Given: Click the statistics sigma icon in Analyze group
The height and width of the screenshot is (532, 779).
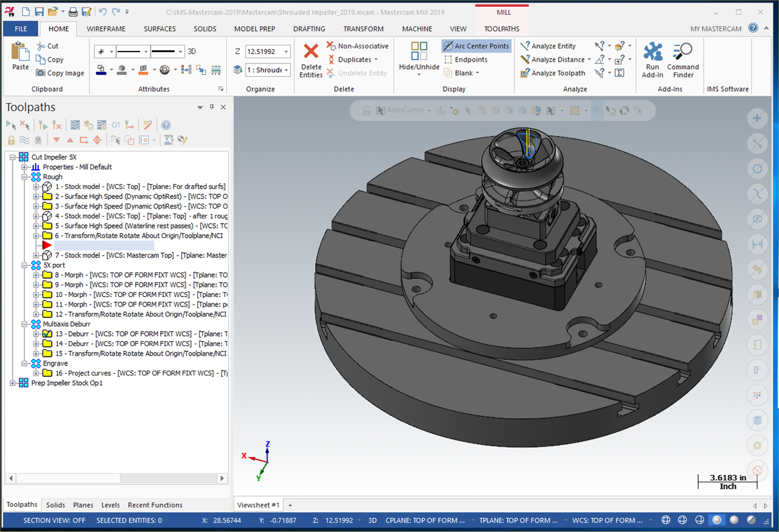Looking at the screenshot, I should point(619,73).
